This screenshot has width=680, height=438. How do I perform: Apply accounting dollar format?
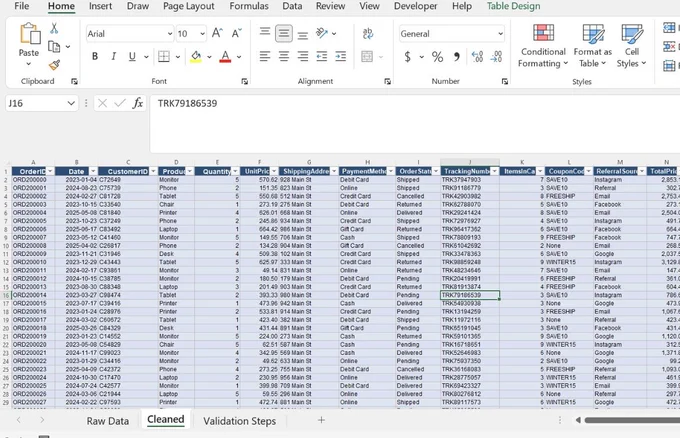click(407, 56)
